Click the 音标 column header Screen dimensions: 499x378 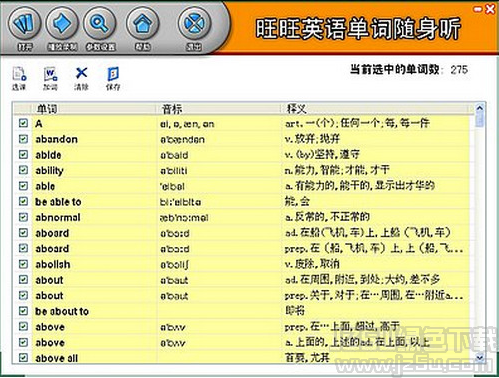click(218, 109)
